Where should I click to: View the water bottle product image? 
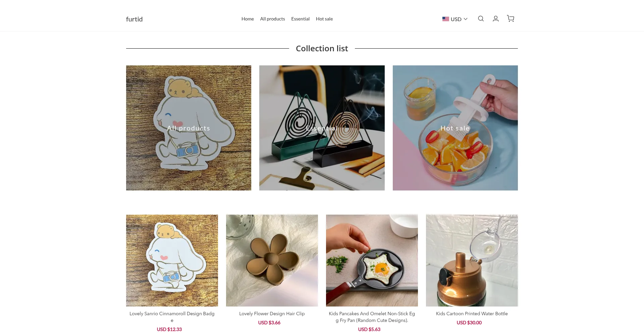click(x=472, y=260)
